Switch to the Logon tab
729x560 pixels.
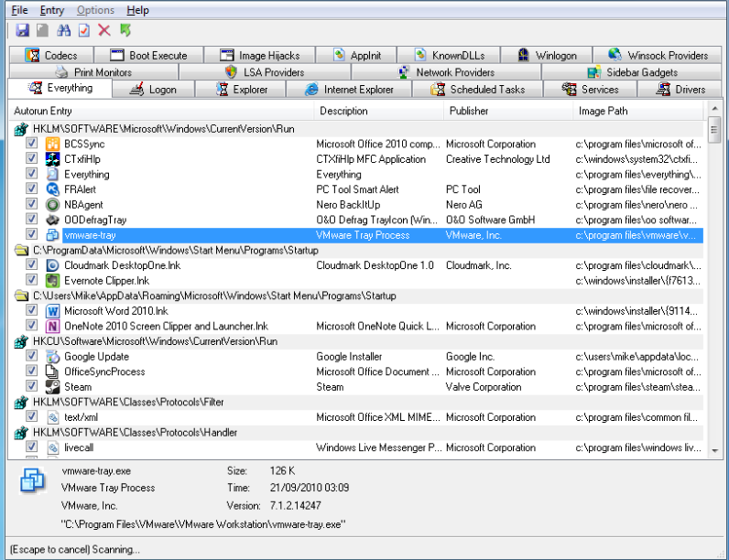click(x=154, y=89)
